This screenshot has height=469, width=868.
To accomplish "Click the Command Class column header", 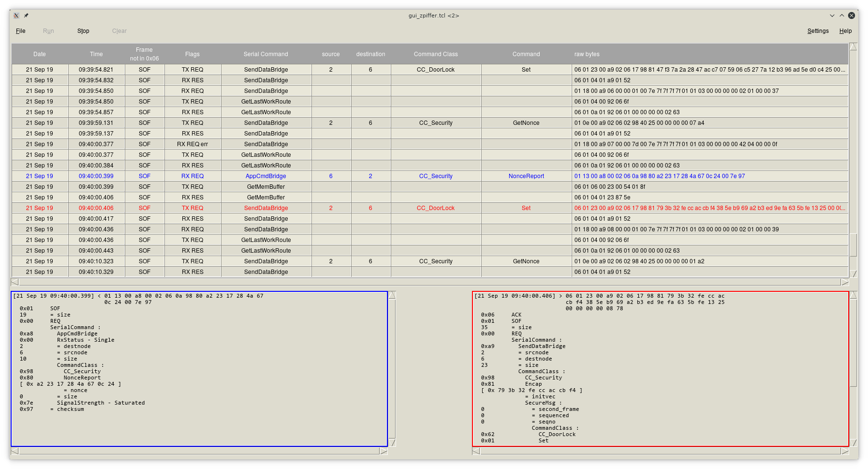I will 435,54.
